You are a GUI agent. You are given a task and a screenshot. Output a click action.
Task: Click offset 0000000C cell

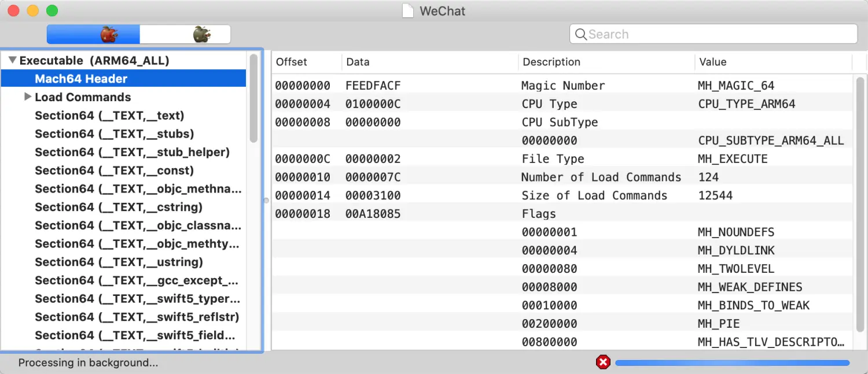303,159
